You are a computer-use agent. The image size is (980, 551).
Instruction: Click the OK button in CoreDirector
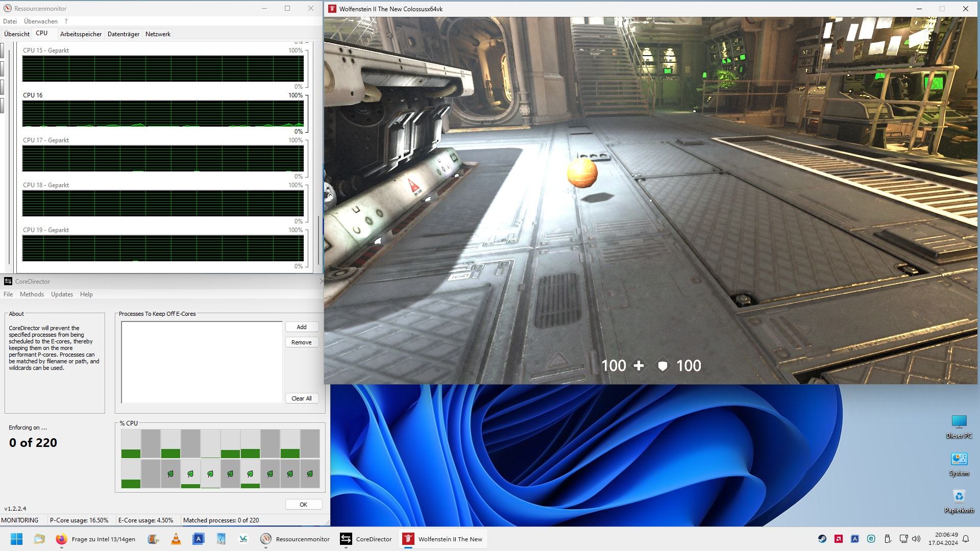(x=303, y=505)
